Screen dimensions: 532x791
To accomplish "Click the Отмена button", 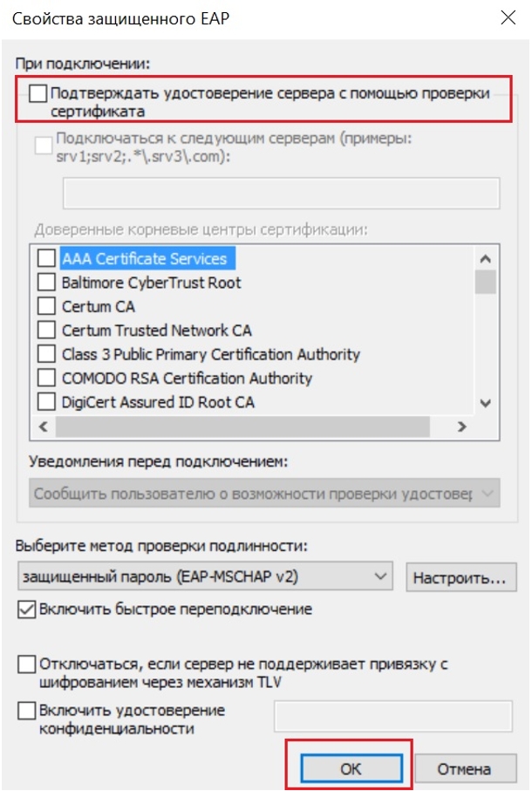I will 465,768.
